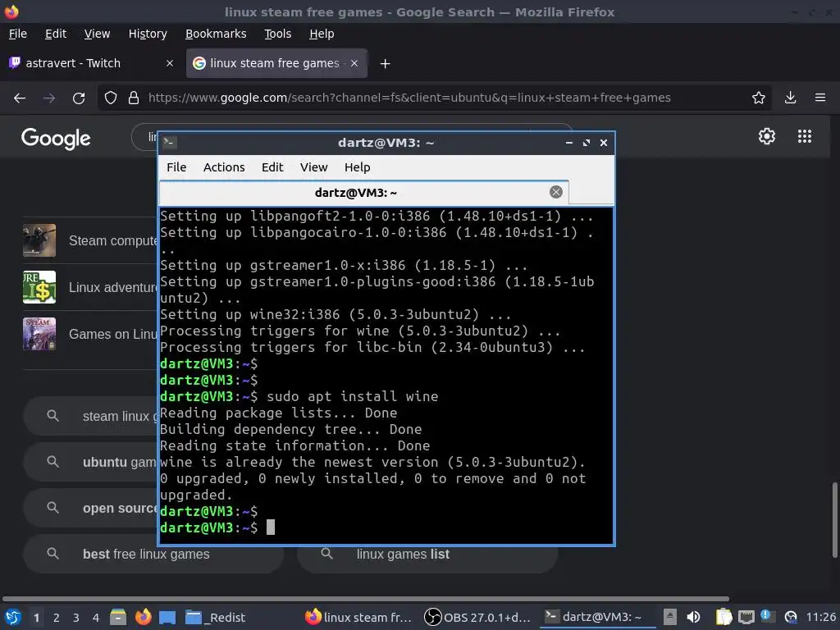Select the open source related search

click(x=90, y=509)
